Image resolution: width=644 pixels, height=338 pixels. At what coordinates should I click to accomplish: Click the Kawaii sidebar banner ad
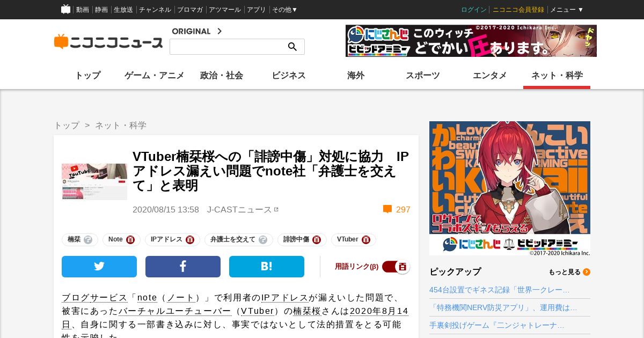click(510, 188)
